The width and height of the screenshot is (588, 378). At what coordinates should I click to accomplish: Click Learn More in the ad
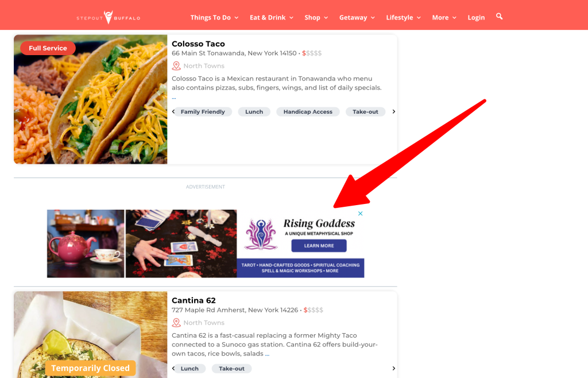click(x=319, y=246)
